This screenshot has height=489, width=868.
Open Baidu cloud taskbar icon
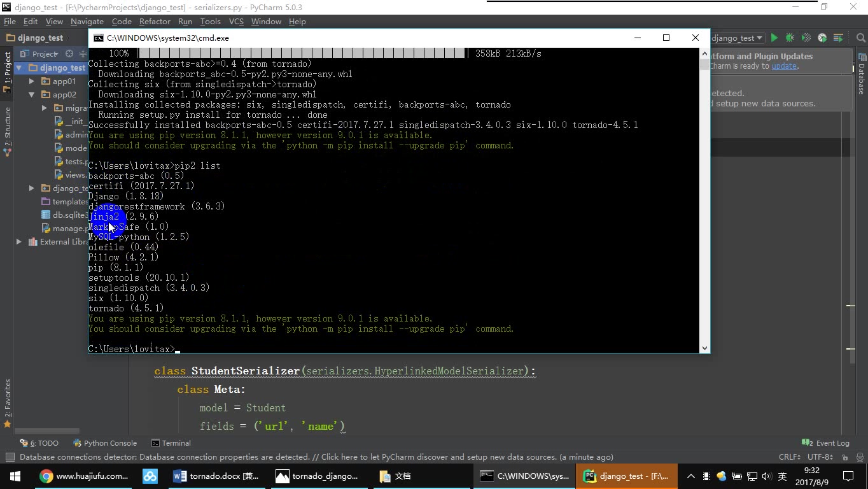tap(150, 476)
